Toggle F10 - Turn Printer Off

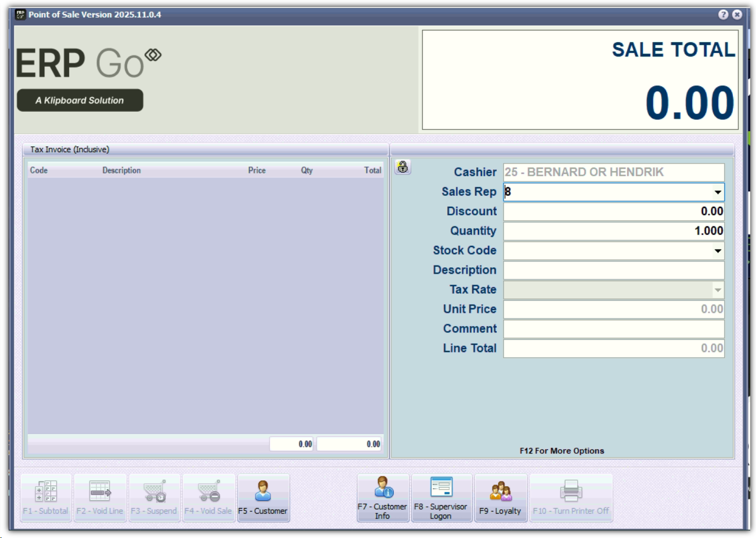(x=571, y=498)
